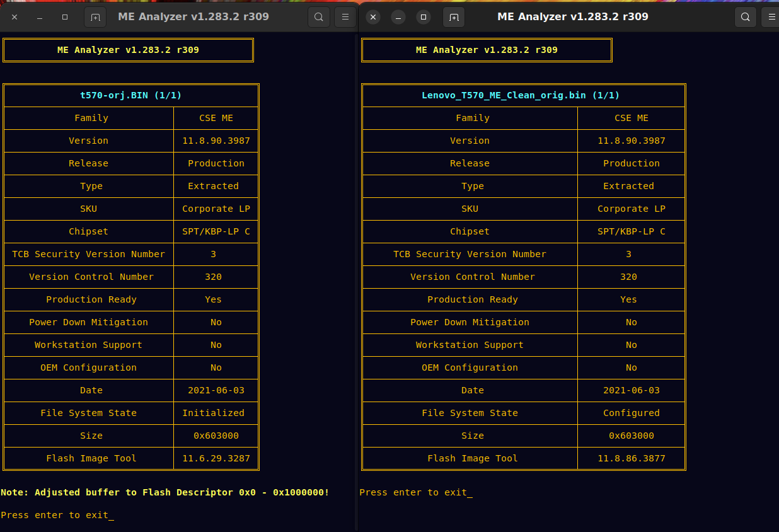This screenshot has width=779, height=532.
Task: Click the left window title bar text
Action: point(193,17)
